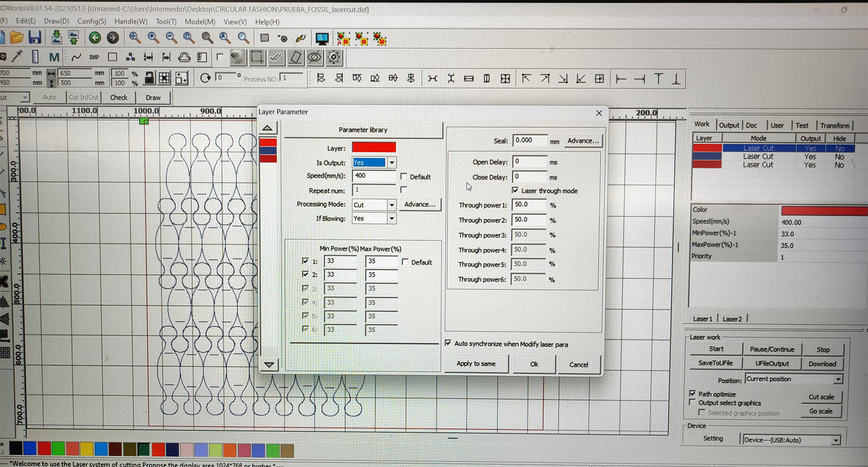Open the Edit(E) menu
868x467 pixels.
pos(26,21)
